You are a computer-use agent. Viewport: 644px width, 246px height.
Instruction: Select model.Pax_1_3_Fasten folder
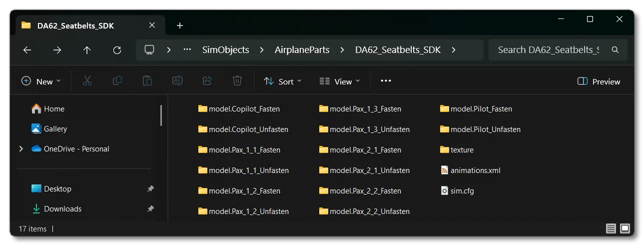360,109
